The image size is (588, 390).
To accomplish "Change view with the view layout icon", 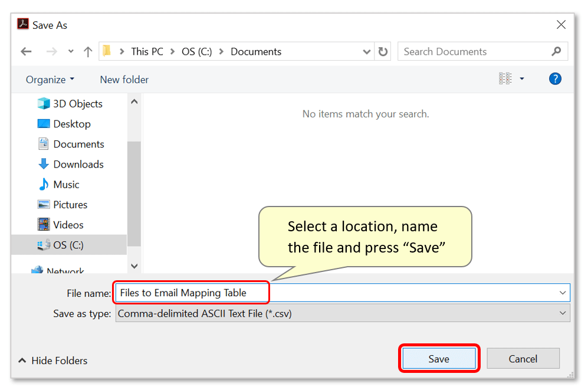I will click(505, 78).
